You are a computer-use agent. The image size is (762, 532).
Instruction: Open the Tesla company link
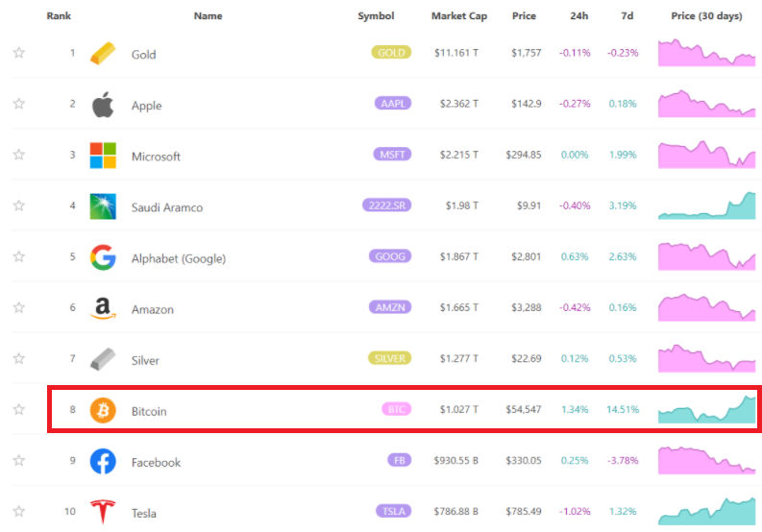(144, 514)
